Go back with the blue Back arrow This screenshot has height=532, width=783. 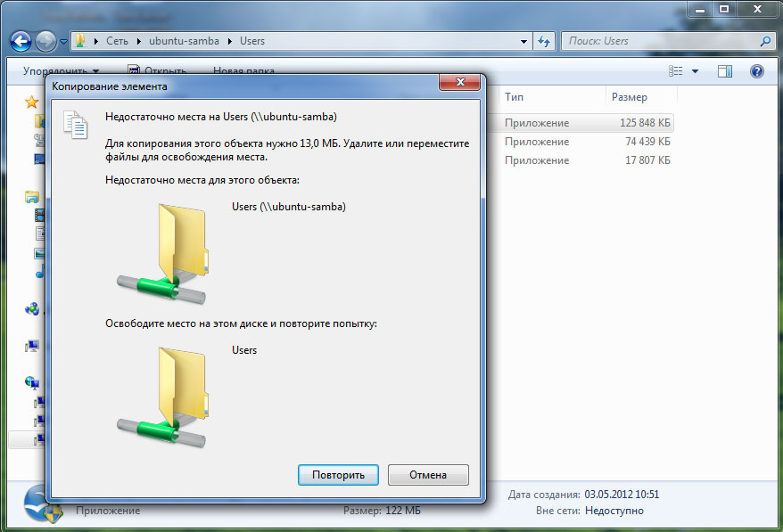click(21, 41)
